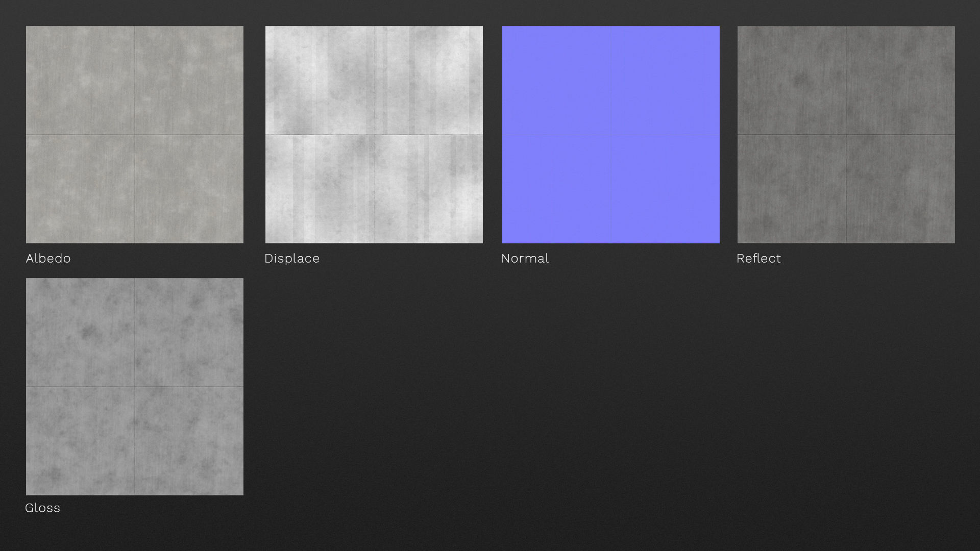Select the Normal label text
The height and width of the screenshot is (551, 980).
pyautogui.click(x=525, y=258)
